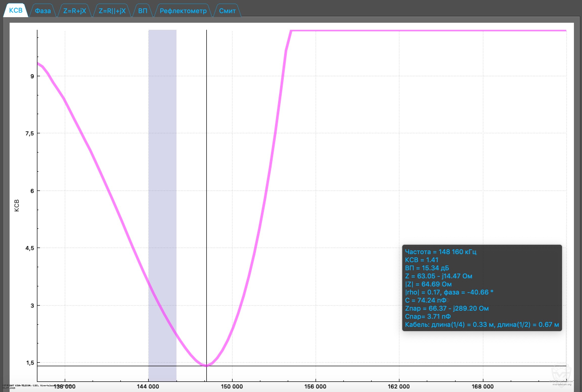Click the flat clipped top of pink curve

pyautogui.click(x=430, y=31)
